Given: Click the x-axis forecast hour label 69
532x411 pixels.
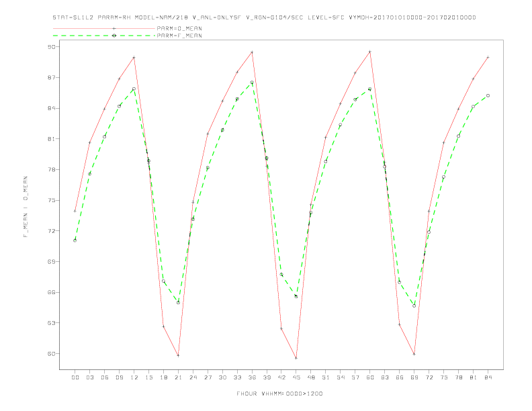Looking at the screenshot, I should coord(414,377).
